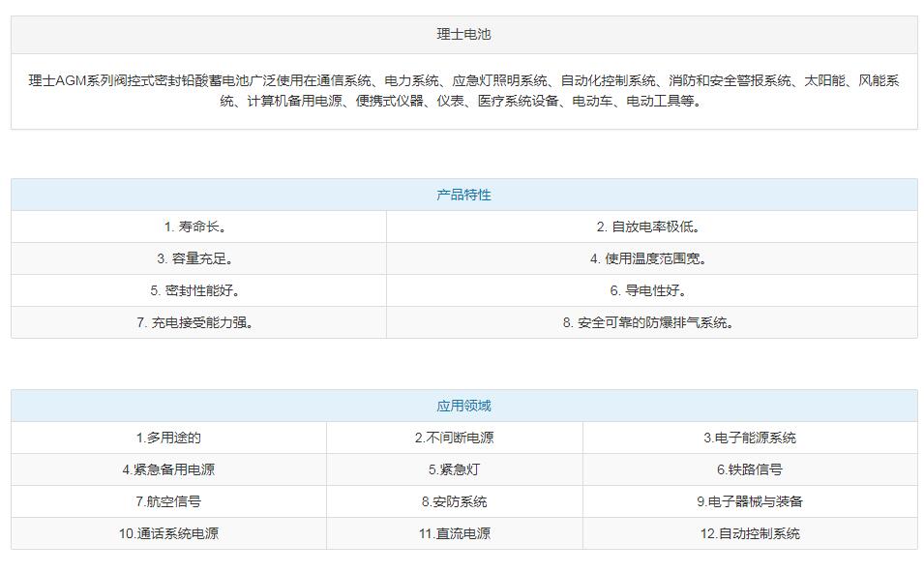Click the cell '2. 自放电率极低。'

point(652,227)
